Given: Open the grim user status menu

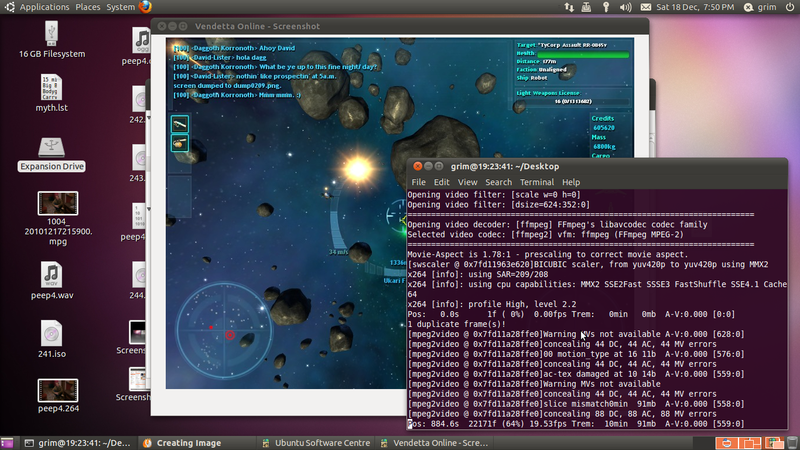Looking at the screenshot, I should click(760, 7).
